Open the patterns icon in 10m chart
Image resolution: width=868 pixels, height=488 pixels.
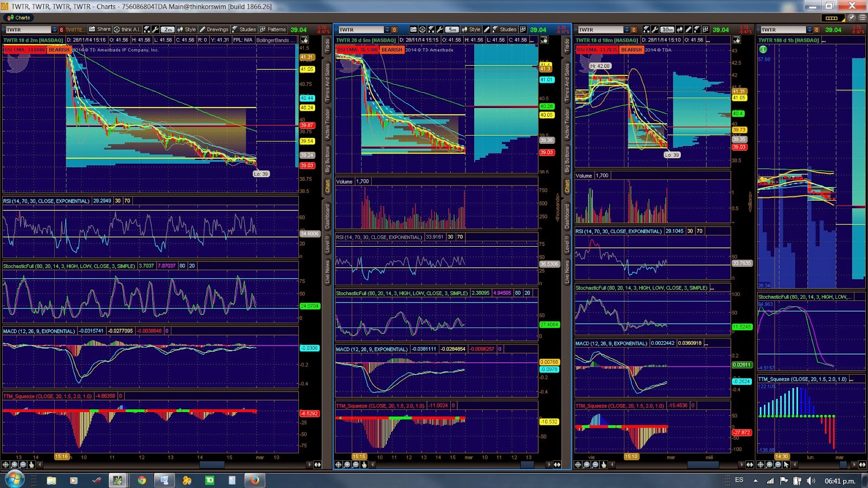(705, 29)
